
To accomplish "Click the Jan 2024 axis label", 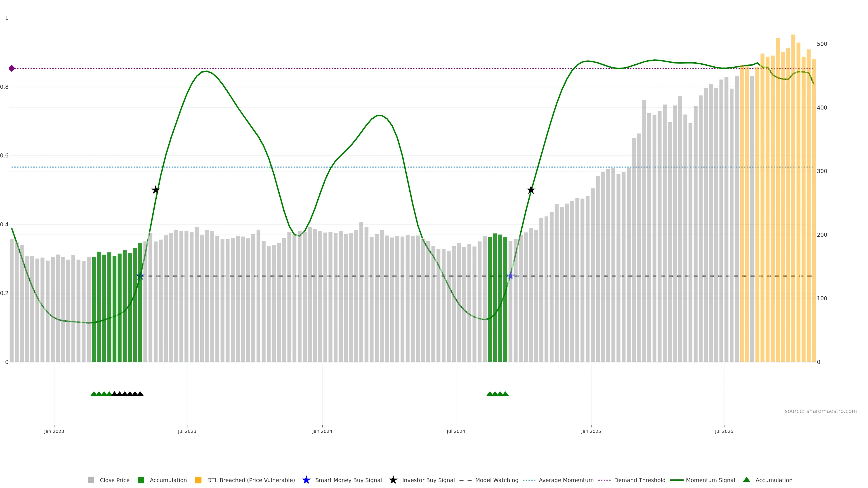I will click(322, 431).
